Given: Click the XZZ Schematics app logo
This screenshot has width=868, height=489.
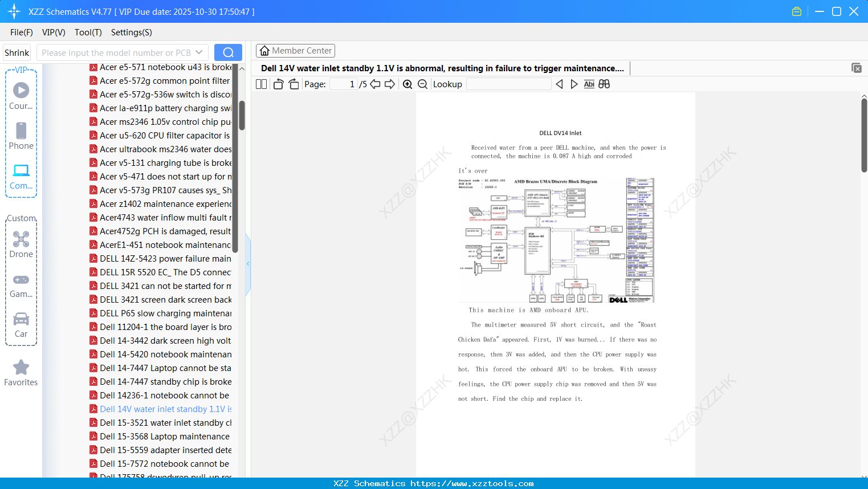Looking at the screenshot, I should point(14,11).
